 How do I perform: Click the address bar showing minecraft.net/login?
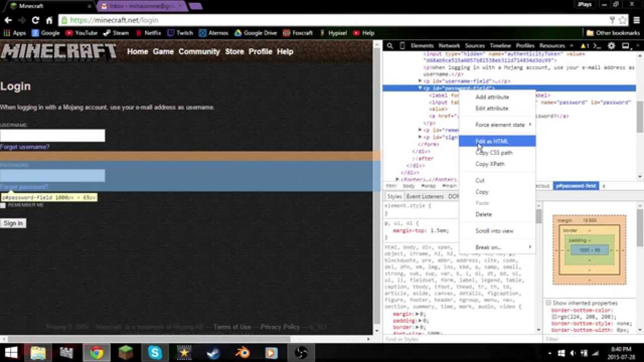(x=332, y=20)
